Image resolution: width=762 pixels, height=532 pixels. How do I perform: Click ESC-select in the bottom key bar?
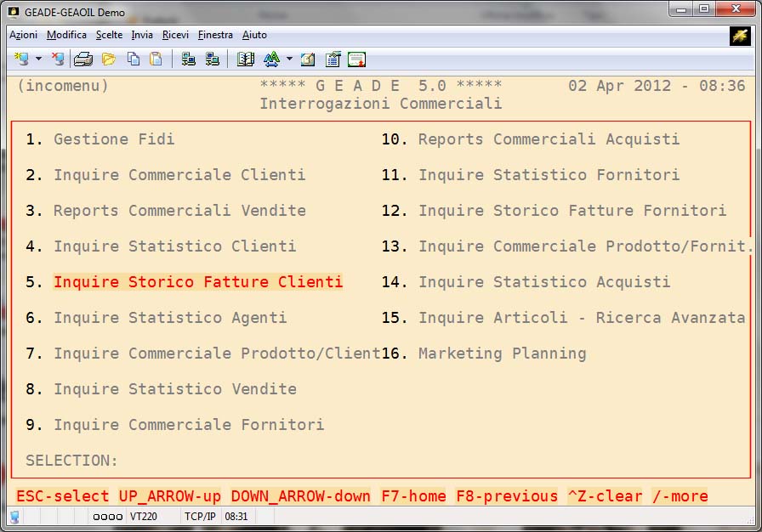click(63, 496)
